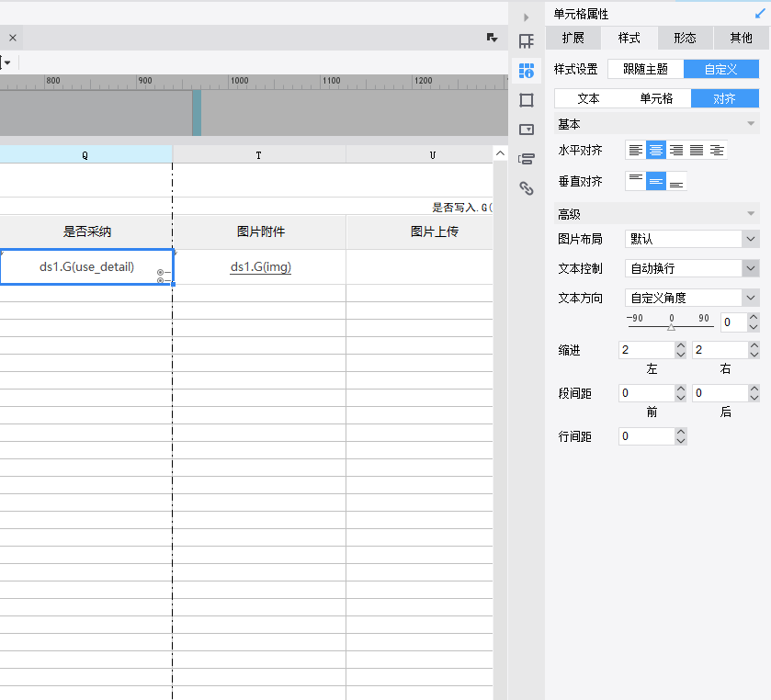Set vertical alignment to top
The height and width of the screenshot is (700, 771).
(635, 181)
